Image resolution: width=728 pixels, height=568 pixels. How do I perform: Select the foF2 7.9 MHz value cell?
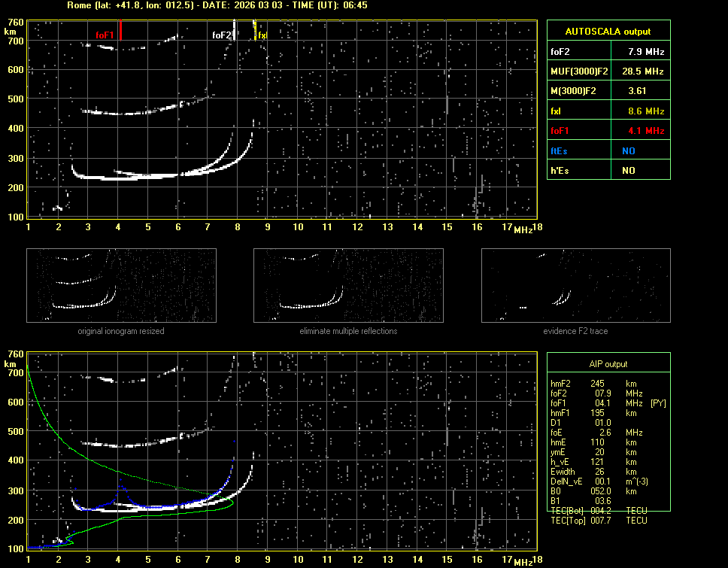click(646, 52)
